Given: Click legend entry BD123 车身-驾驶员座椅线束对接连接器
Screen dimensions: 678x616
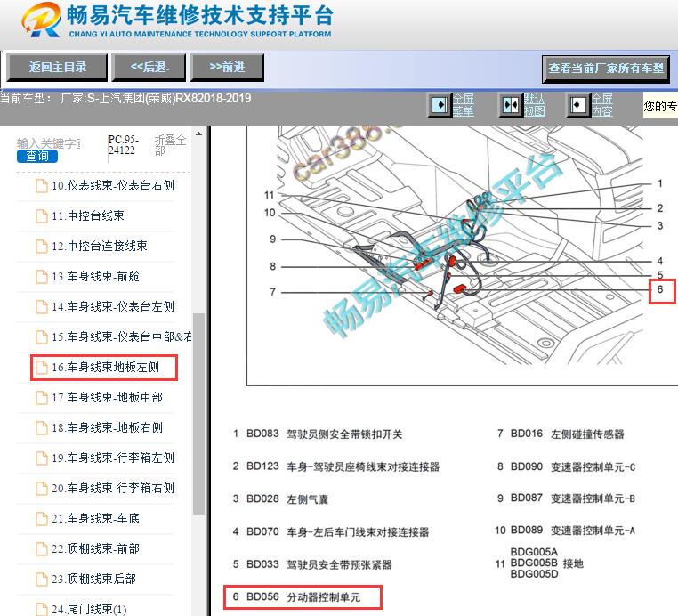Looking at the screenshot, I should click(336, 466).
